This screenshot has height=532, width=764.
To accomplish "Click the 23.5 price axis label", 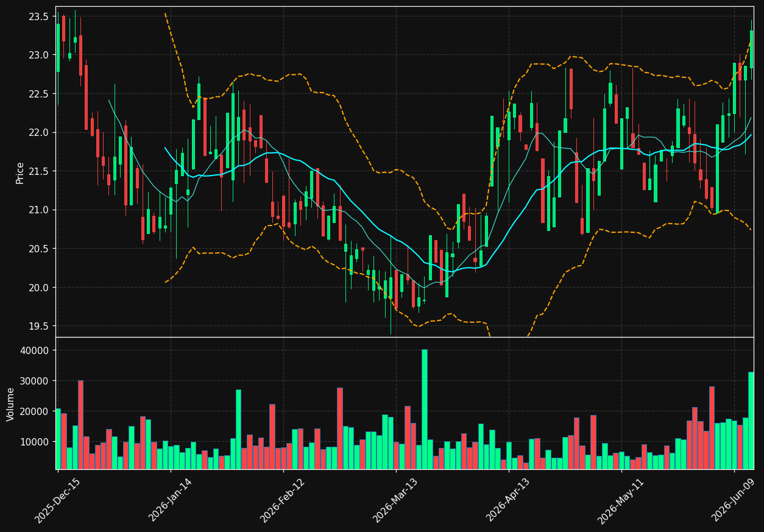I will pyautogui.click(x=38, y=16).
